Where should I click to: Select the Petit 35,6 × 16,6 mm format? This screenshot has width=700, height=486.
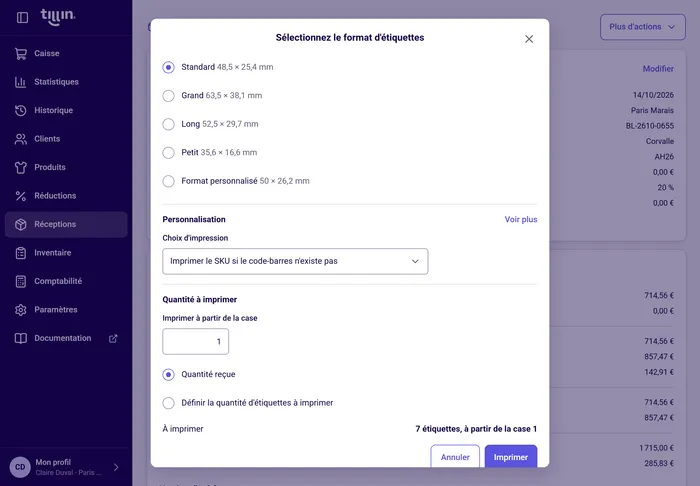tap(168, 153)
